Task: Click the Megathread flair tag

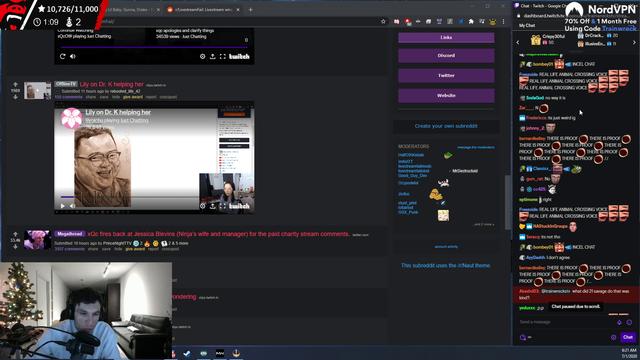Action: pyautogui.click(x=70, y=234)
